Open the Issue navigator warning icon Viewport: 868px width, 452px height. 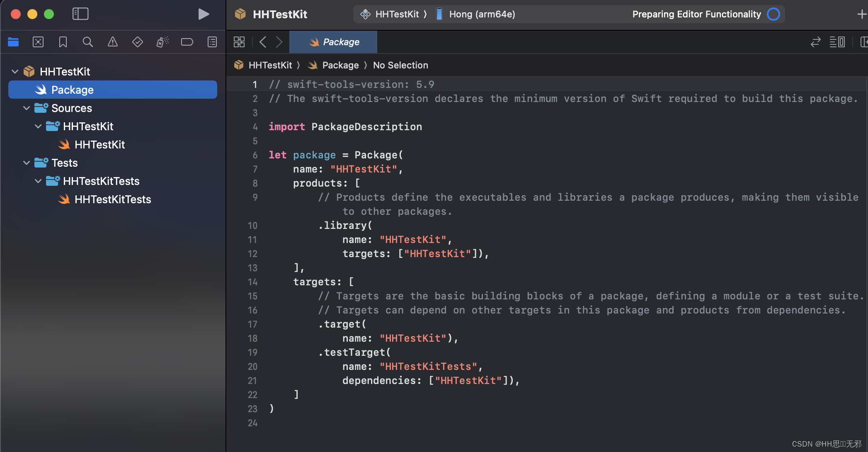tap(113, 42)
